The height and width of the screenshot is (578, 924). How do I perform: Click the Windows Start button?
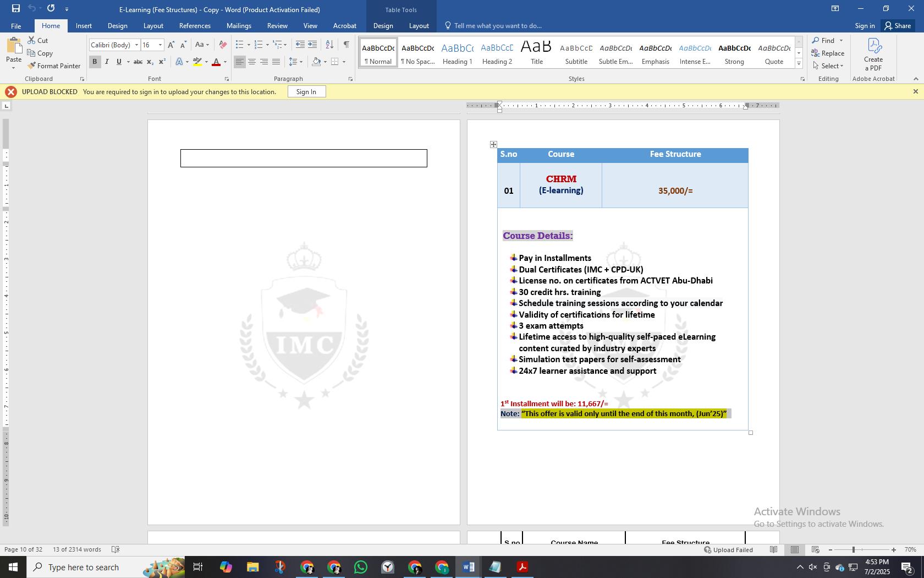point(13,567)
